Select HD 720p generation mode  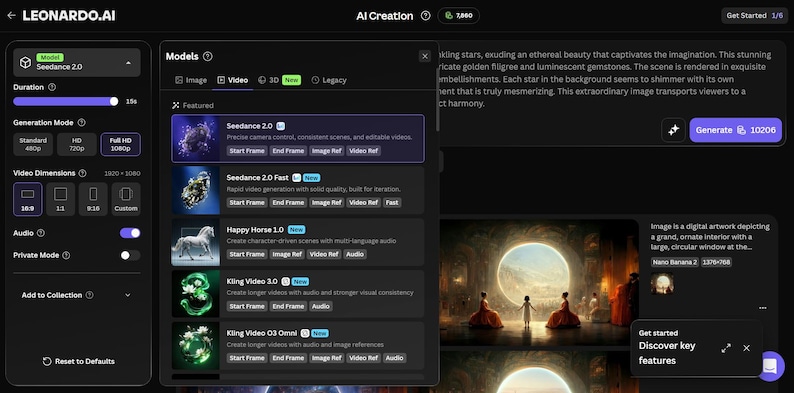coord(76,144)
